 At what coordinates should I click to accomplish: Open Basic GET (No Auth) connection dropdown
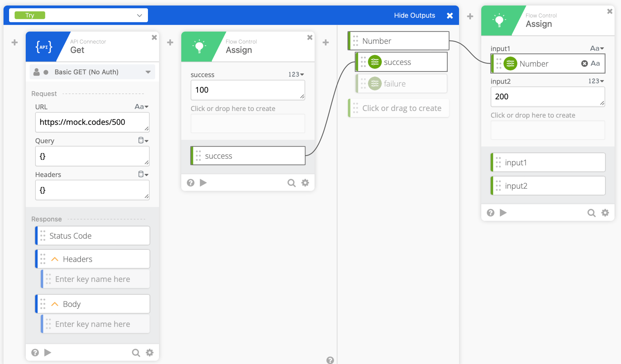click(148, 72)
